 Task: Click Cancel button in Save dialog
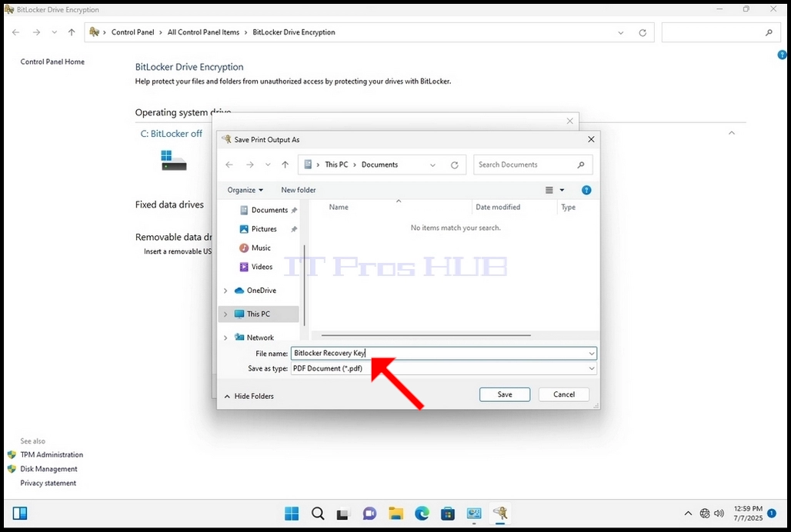563,394
